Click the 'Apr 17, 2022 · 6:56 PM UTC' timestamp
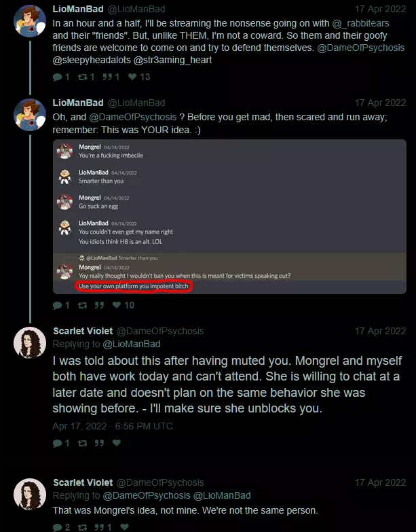 [113, 426]
